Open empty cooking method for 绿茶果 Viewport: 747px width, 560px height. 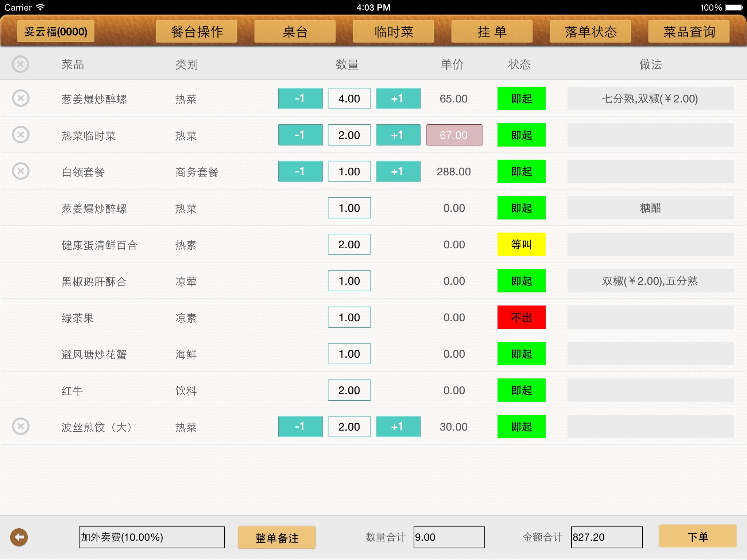(x=650, y=317)
